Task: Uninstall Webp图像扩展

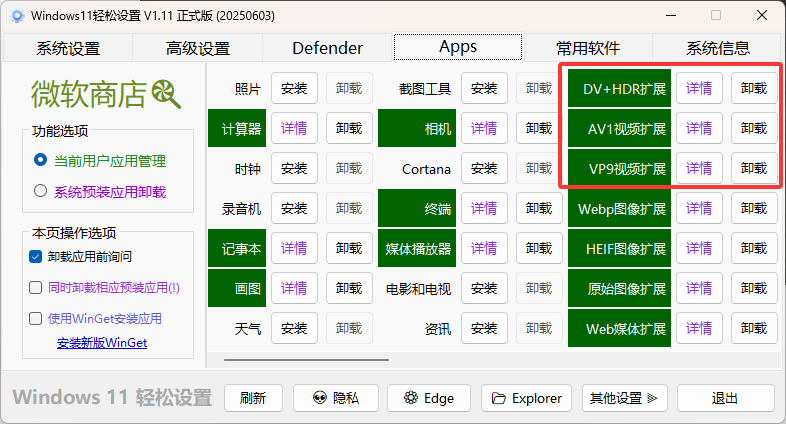Action: pos(754,208)
